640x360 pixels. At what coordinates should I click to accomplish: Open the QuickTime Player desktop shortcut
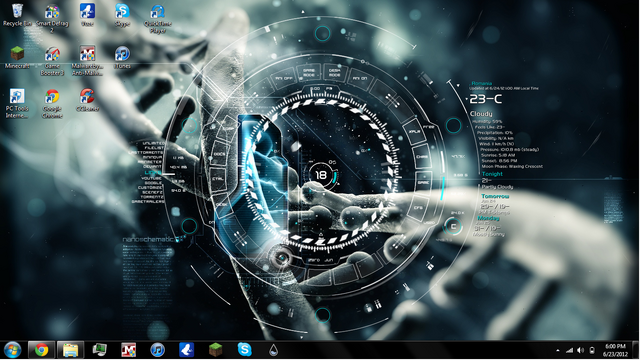click(x=157, y=19)
